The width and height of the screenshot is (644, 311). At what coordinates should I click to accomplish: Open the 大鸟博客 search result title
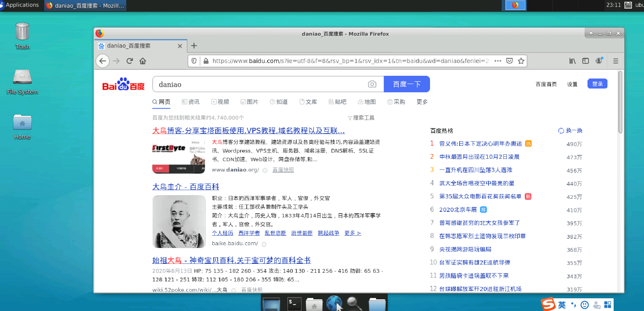click(x=248, y=131)
